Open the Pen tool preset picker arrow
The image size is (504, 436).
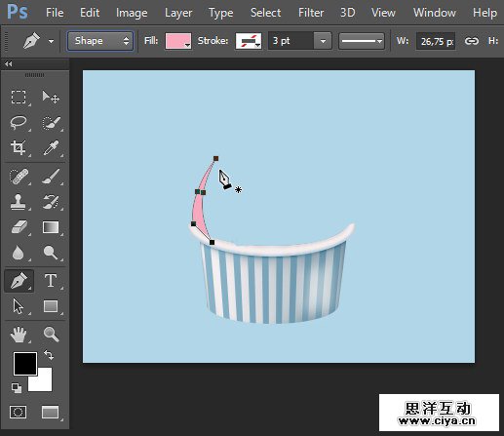(51, 41)
